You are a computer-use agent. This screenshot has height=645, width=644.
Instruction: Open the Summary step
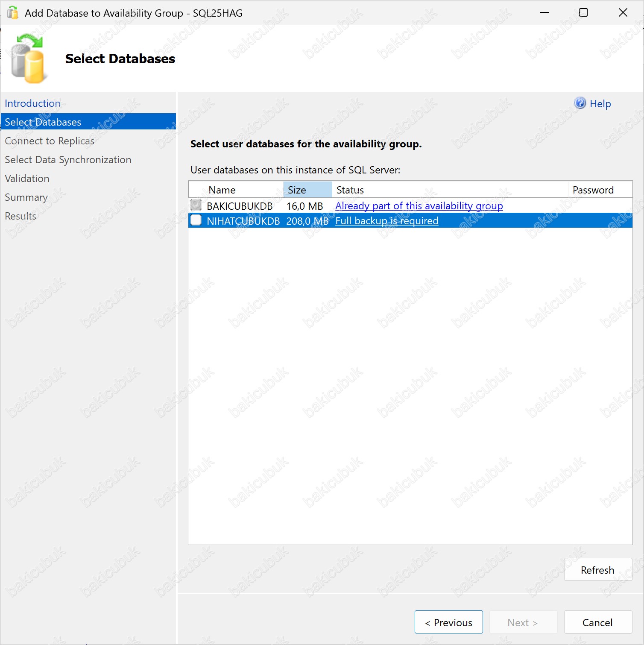tap(26, 197)
